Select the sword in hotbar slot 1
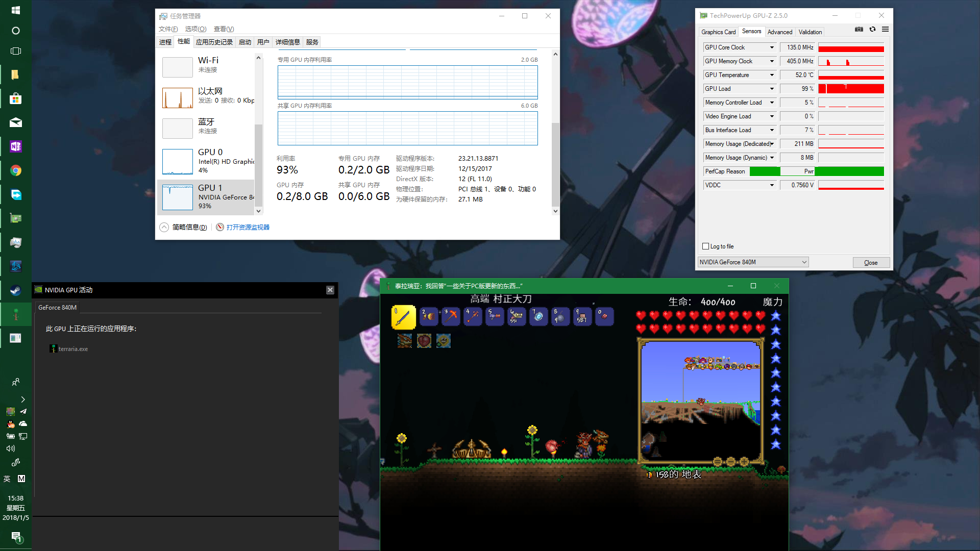The width and height of the screenshot is (980, 551). [403, 317]
